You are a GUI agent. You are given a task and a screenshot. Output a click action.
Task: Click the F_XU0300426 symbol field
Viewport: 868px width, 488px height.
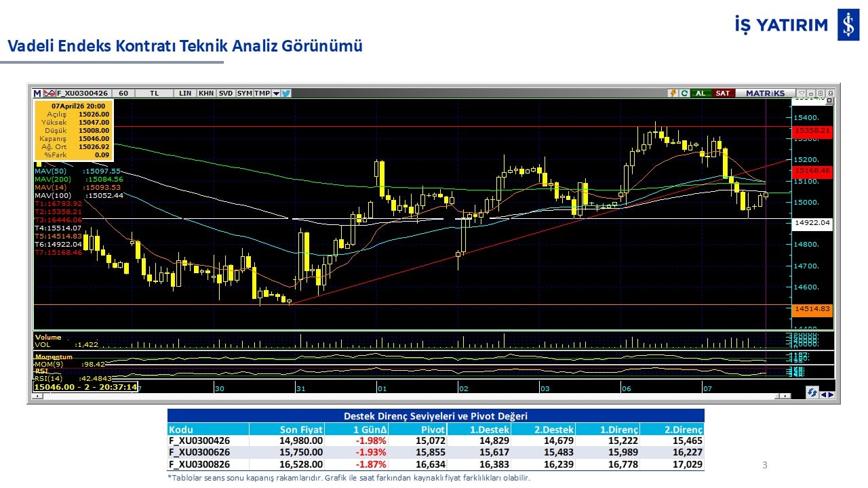coord(83,93)
